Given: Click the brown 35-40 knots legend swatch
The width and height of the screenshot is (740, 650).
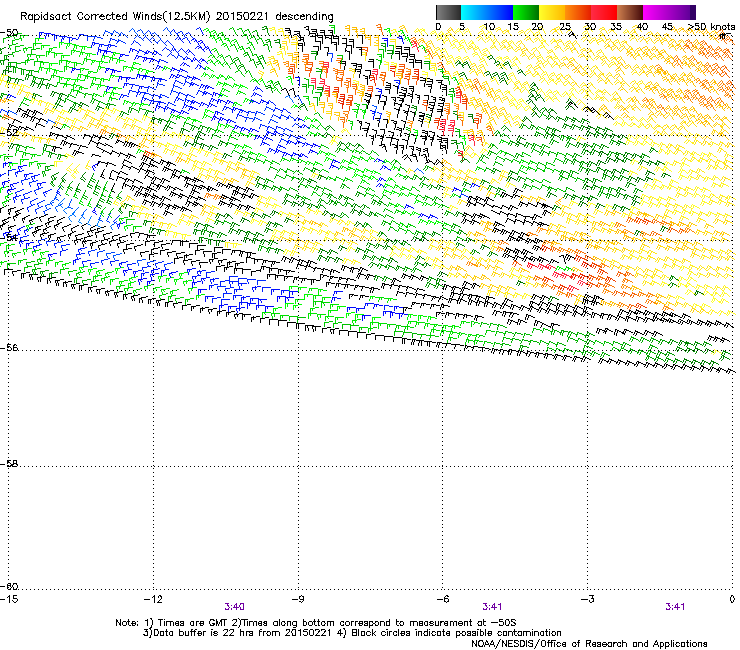Looking at the screenshot, I should click(630, 12).
